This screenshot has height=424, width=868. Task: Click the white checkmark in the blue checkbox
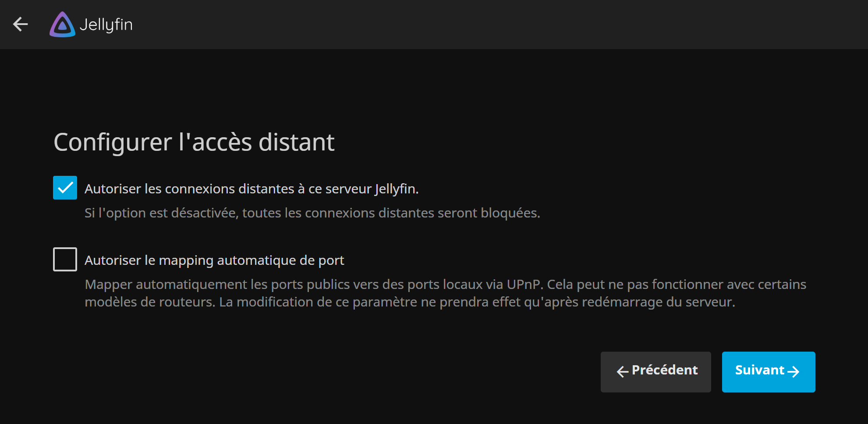[65, 188]
